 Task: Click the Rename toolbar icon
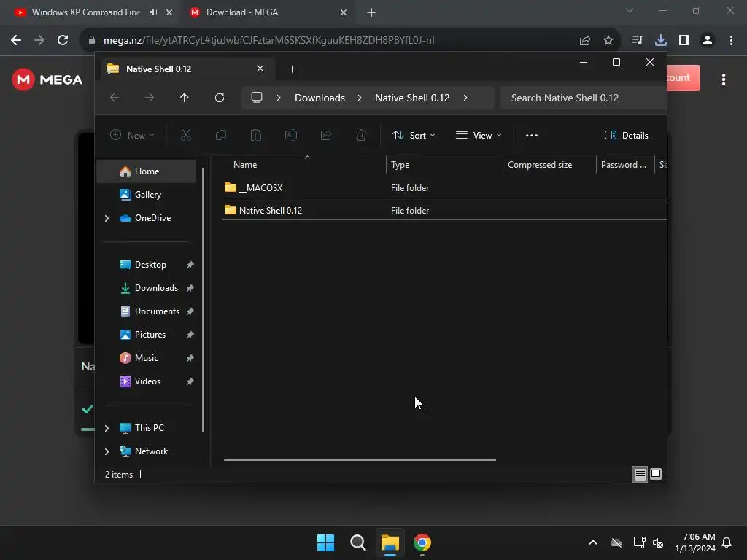click(290, 135)
